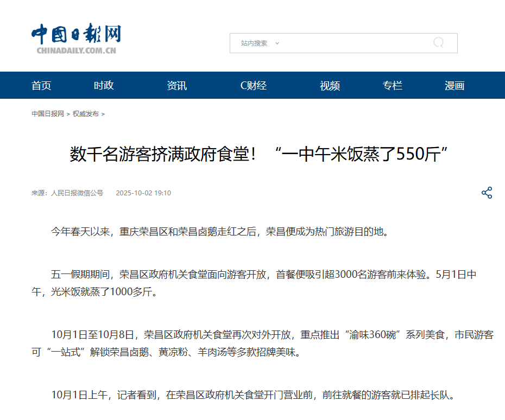Open the 时政 navigation section
This screenshot has width=505, height=420.
(104, 85)
